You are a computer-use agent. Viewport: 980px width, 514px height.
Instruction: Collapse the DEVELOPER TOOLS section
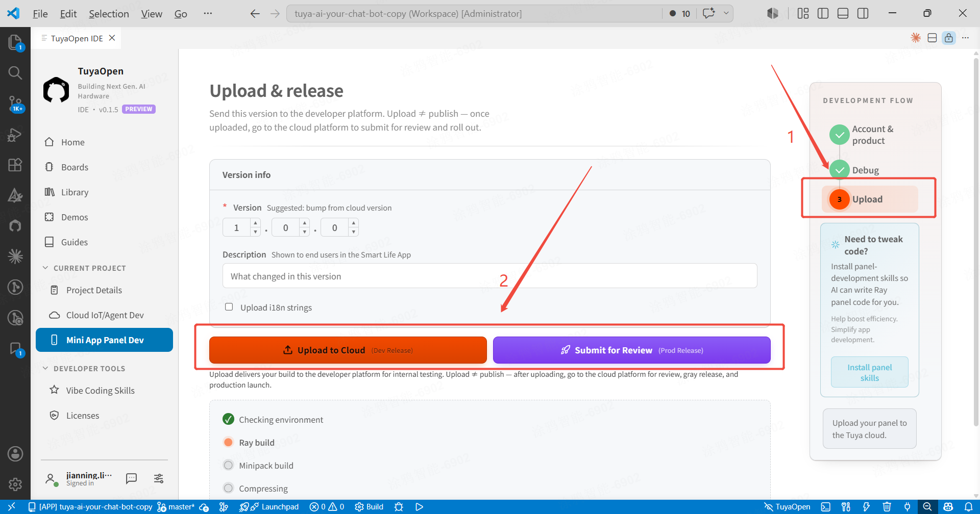[x=85, y=369]
